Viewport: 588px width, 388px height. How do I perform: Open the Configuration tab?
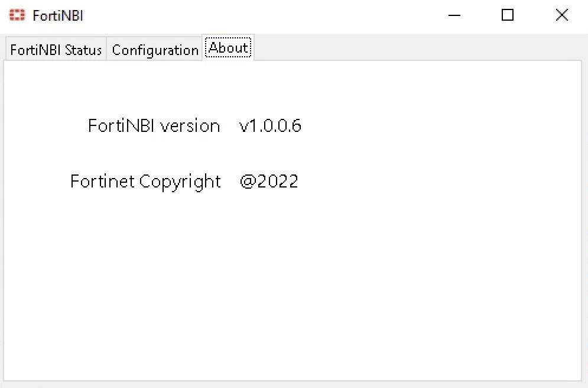(154, 50)
